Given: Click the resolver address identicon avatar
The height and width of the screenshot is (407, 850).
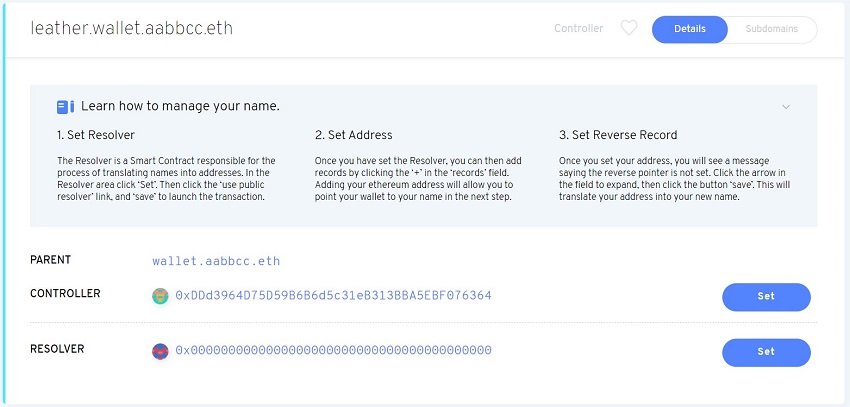Looking at the screenshot, I should point(160,351).
